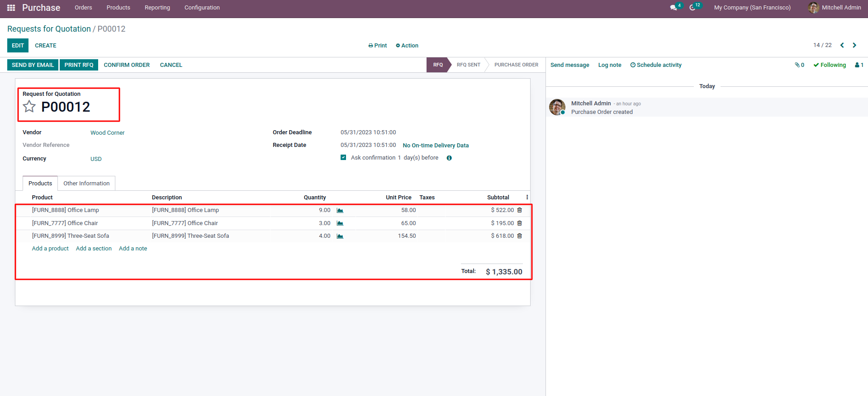
Task: Open the attachments paperclip counter
Action: 800,65
